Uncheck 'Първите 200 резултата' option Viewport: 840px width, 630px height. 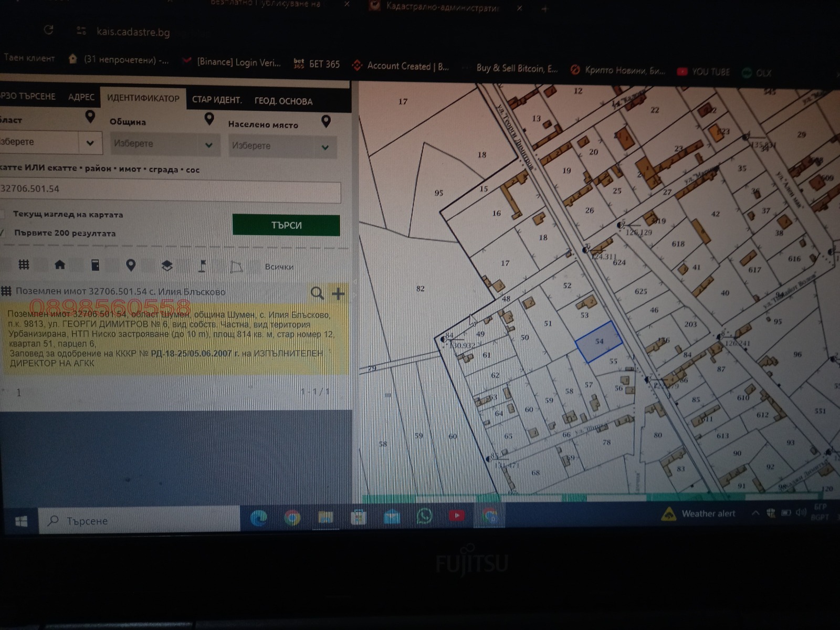[x=3, y=233]
